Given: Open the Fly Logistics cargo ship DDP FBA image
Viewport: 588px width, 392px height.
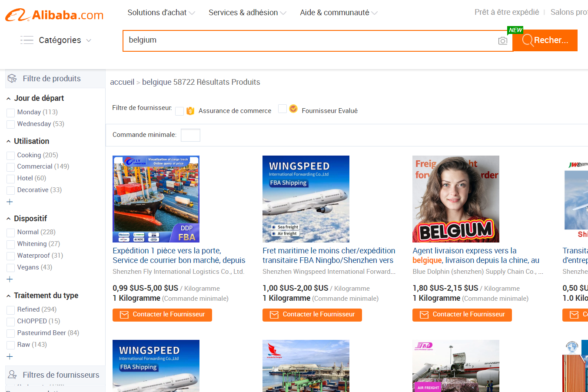Looking at the screenshot, I should click(x=156, y=199).
